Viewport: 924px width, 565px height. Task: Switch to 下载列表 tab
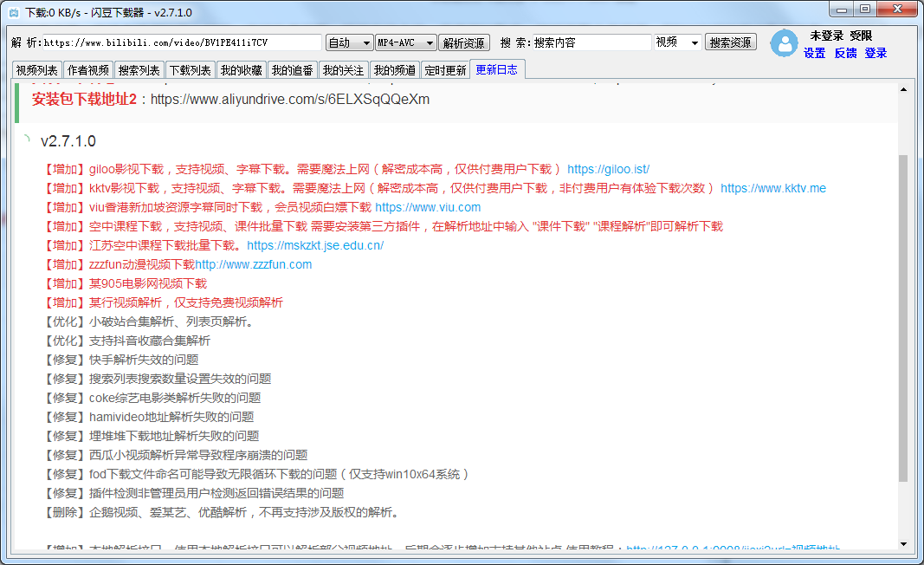pyautogui.click(x=191, y=70)
